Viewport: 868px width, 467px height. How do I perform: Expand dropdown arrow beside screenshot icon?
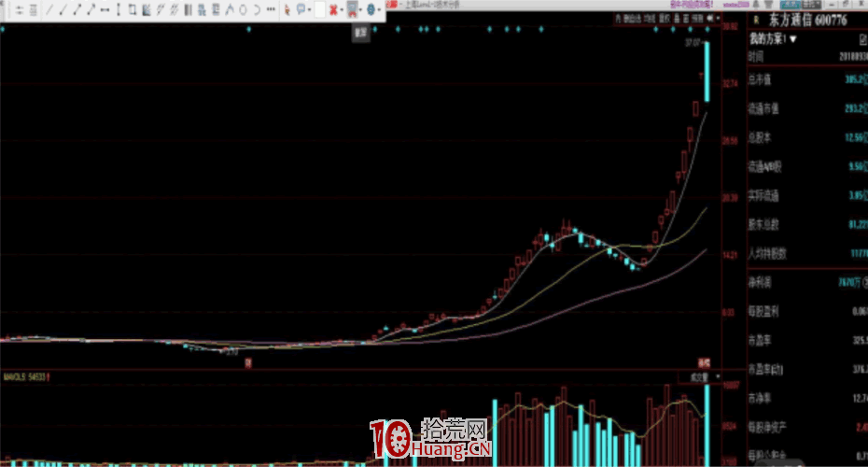click(361, 10)
